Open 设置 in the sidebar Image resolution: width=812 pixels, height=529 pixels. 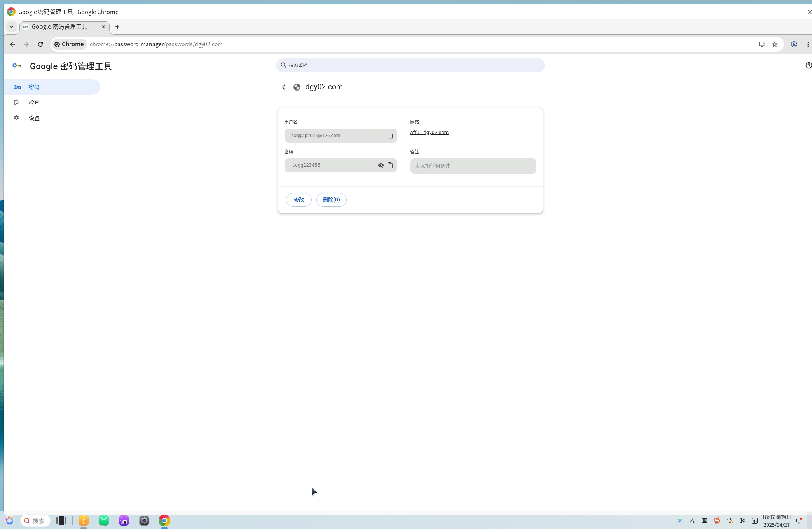pos(34,118)
